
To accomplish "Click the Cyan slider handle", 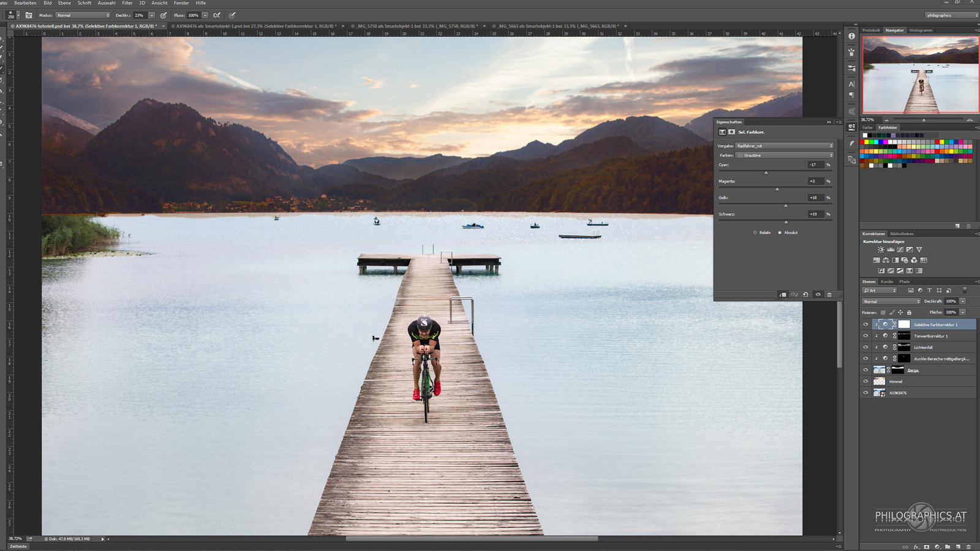I will click(766, 173).
